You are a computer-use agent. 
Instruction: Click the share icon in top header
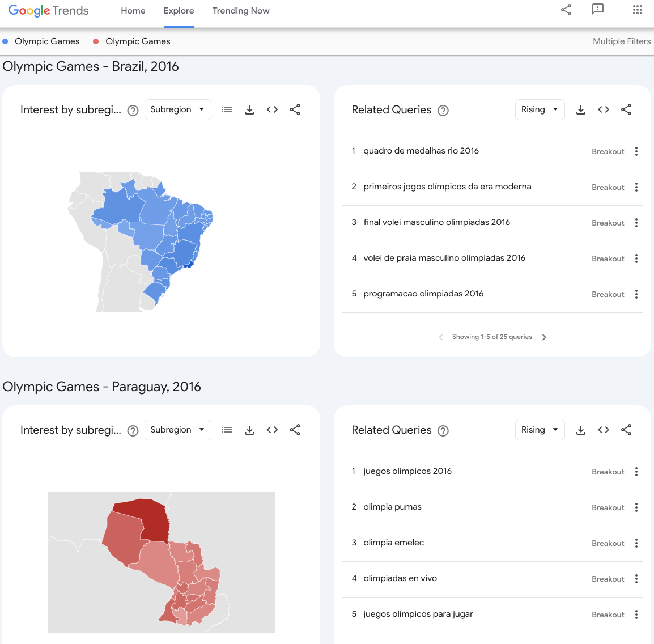(x=566, y=10)
